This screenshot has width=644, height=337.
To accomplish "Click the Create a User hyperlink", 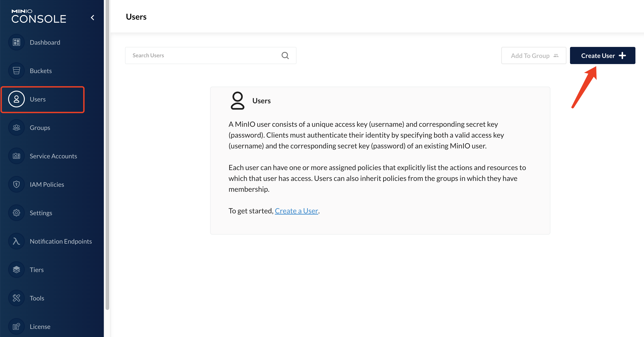I will (297, 210).
